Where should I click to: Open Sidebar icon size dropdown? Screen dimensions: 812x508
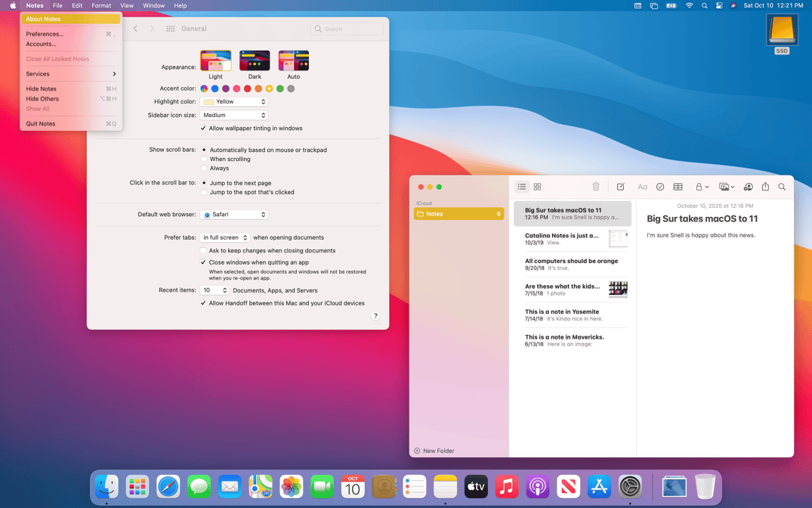[233, 115]
